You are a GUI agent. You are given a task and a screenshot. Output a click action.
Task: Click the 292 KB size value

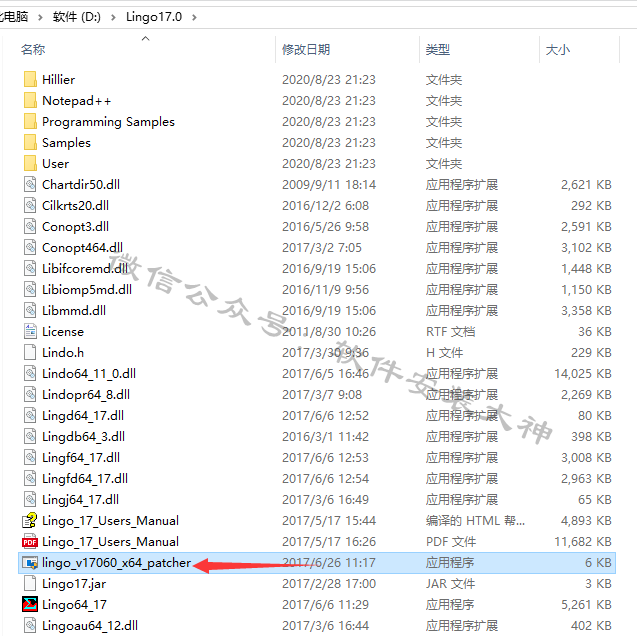591,206
